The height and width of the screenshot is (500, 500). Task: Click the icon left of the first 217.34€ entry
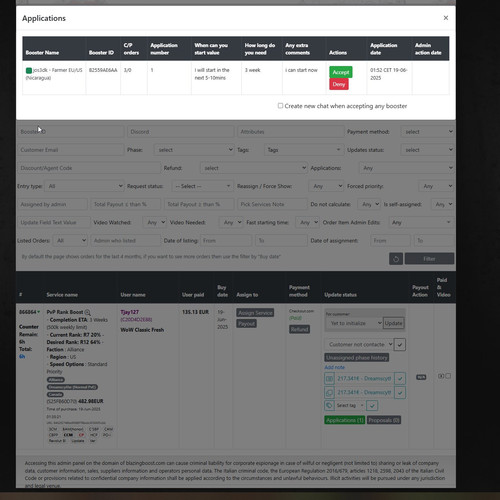(x=329, y=379)
